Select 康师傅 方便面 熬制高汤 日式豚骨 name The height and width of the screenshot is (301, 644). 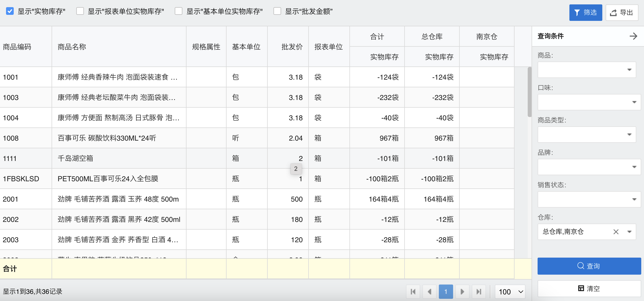(x=118, y=118)
